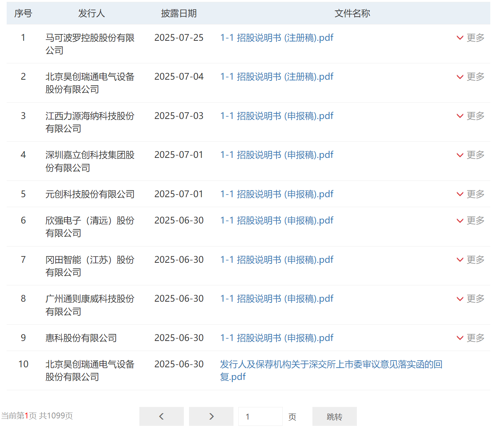The image size is (504, 434).
Task: Click the red chevron on 冈田智能 row
Action: pos(460,259)
